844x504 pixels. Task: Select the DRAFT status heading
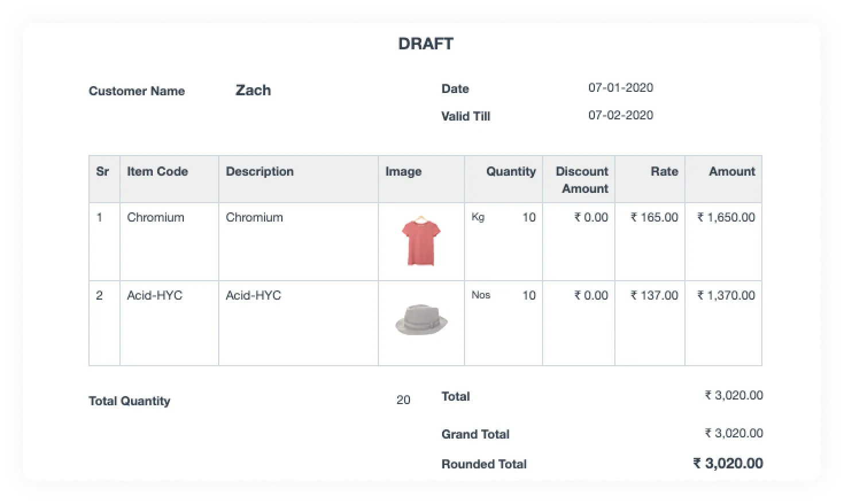[425, 44]
